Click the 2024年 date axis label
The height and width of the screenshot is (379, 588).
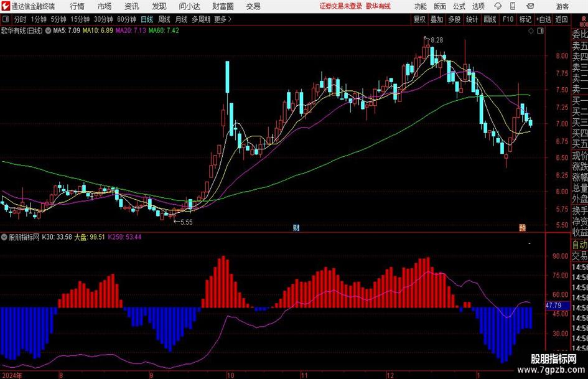[12, 375]
